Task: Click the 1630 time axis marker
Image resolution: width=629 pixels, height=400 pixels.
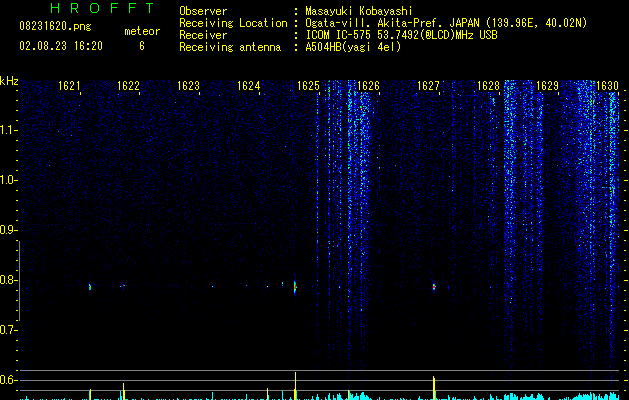Action: (x=607, y=86)
